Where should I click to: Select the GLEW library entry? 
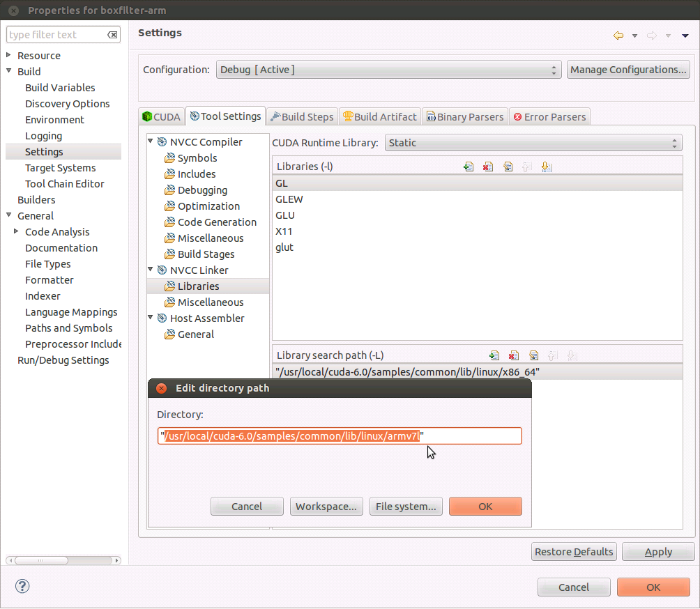[477, 199]
